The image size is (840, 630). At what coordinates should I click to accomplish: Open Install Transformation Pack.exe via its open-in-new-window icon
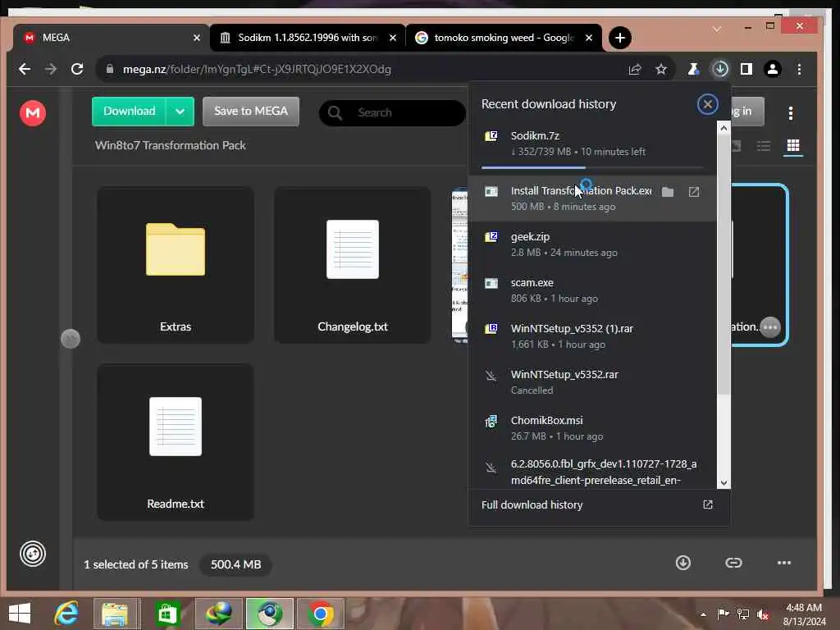(x=694, y=192)
